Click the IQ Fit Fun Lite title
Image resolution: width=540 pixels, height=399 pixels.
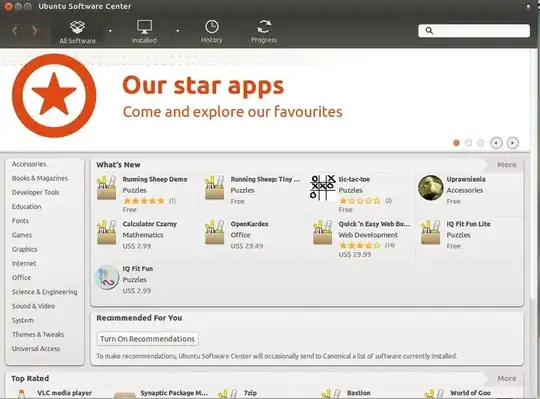tap(468, 224)
